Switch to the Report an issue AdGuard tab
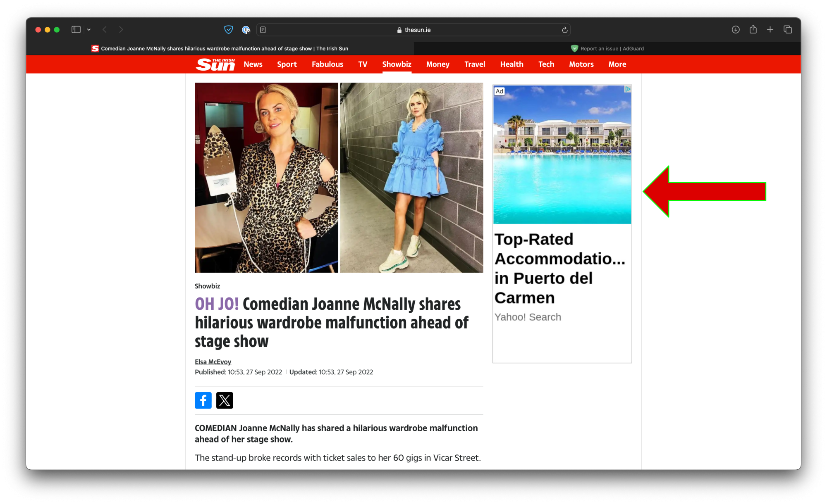 607,49
